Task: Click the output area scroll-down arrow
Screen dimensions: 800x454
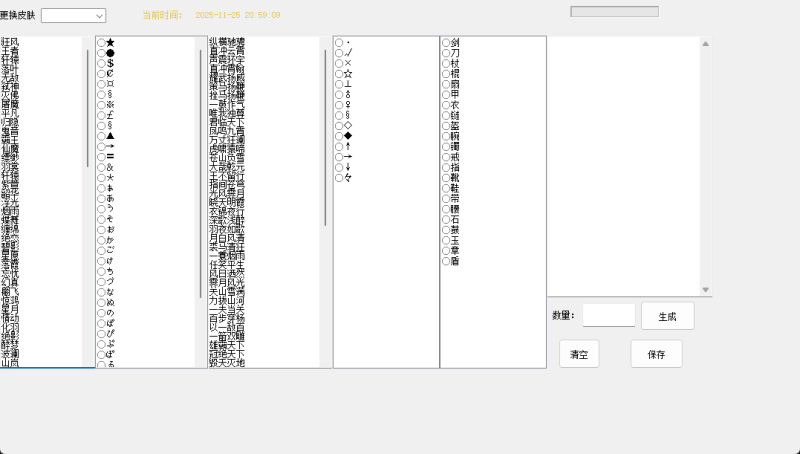Action: pyautogui.click(x=706, y=289)
